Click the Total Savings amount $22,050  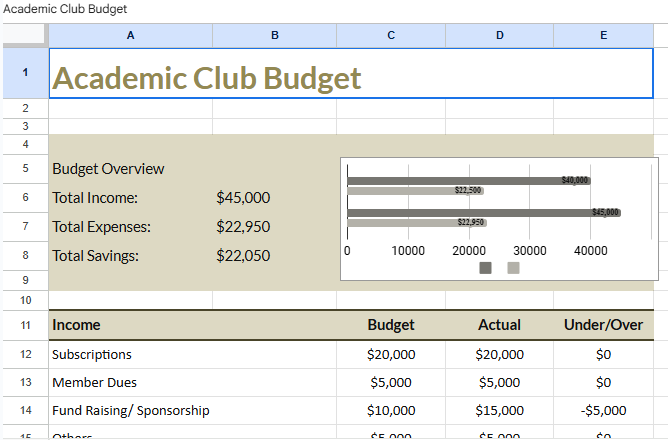[x=243, y=256]
